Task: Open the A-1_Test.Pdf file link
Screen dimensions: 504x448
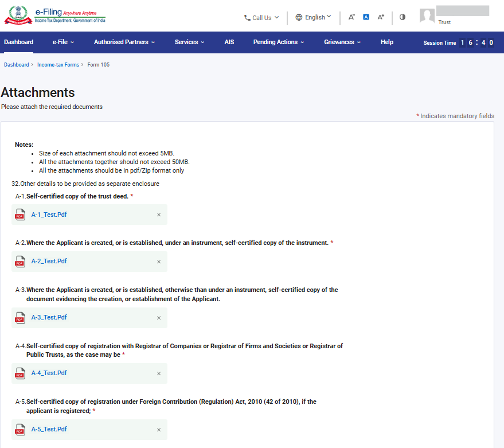Action: (x=49, y=215)
